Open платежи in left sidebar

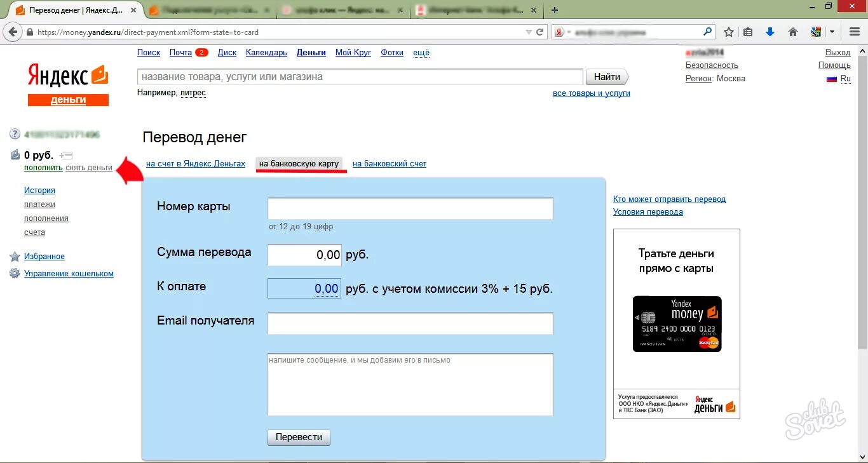coord(39,205)
